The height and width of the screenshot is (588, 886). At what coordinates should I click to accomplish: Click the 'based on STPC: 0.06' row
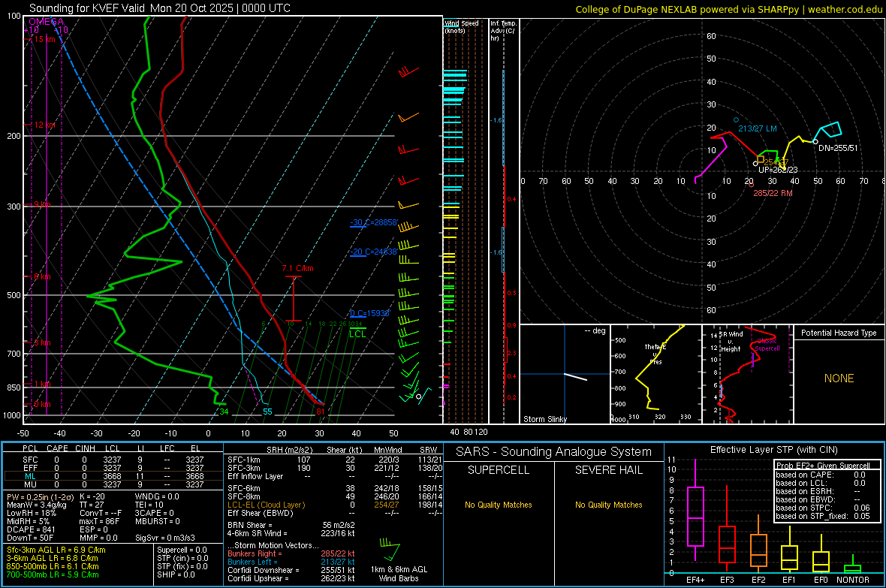[x=823, y=508]
